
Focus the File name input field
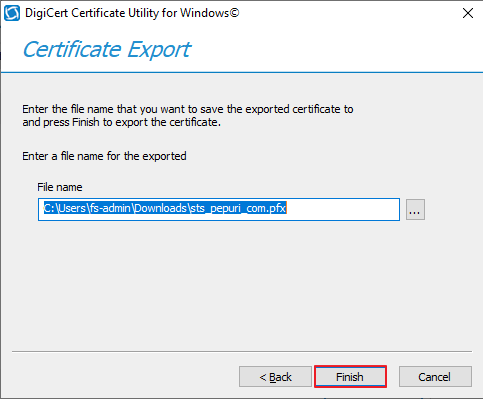219,209
